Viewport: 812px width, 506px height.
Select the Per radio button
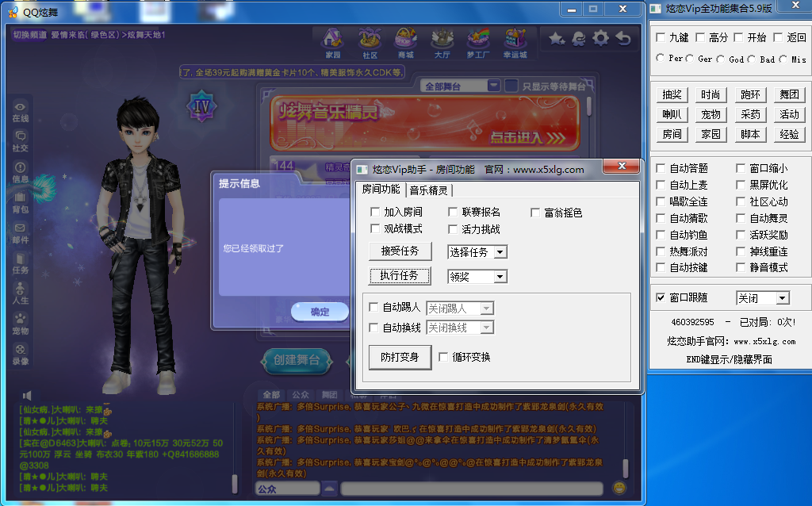click(661, 58)
